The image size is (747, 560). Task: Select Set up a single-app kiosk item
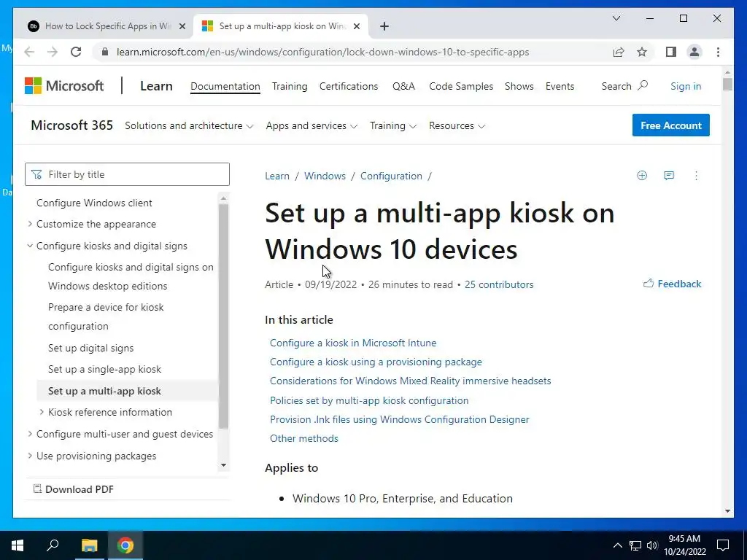pyautogui.click(x=104, y=369)
